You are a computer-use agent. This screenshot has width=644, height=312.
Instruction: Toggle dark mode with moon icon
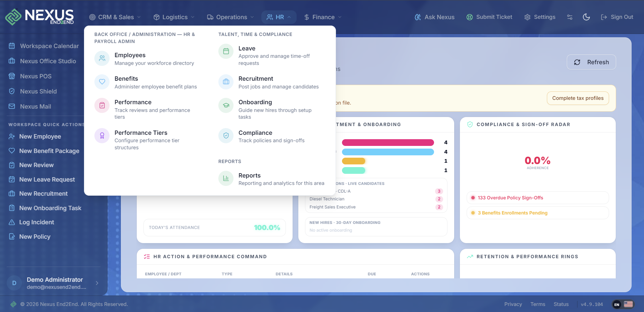[x=587, y=17]
